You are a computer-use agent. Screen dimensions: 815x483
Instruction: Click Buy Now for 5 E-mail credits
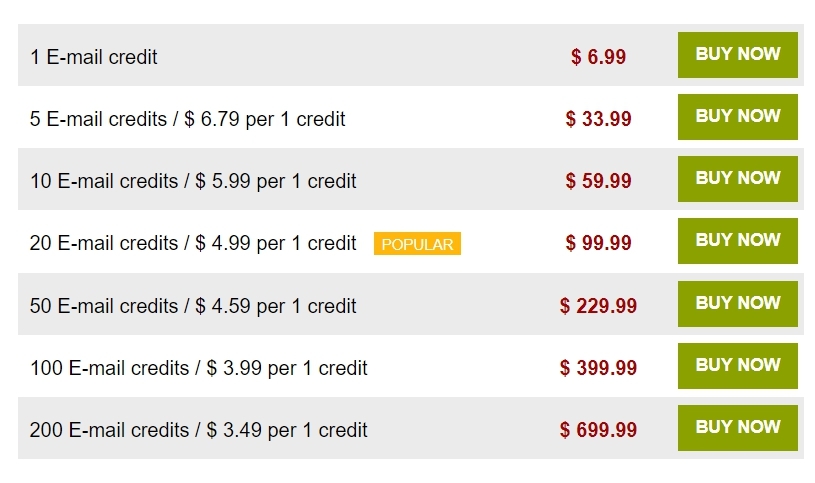[738, 116]
